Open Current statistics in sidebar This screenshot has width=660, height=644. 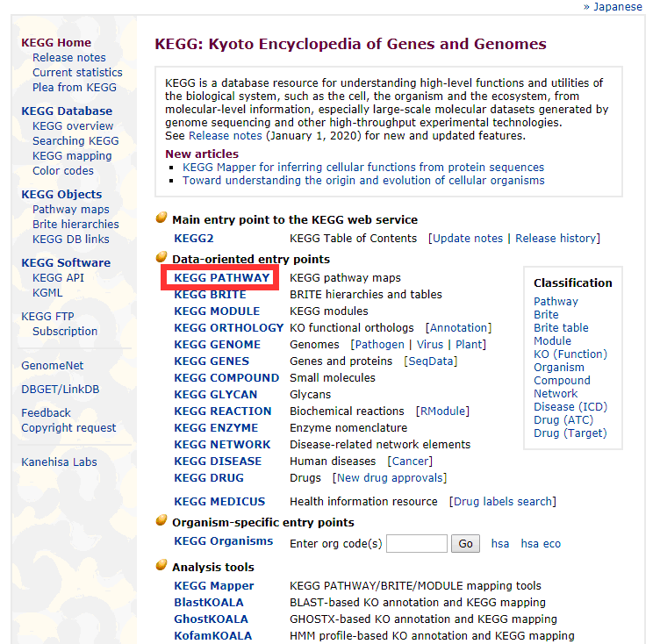click(x=77, y=73)
